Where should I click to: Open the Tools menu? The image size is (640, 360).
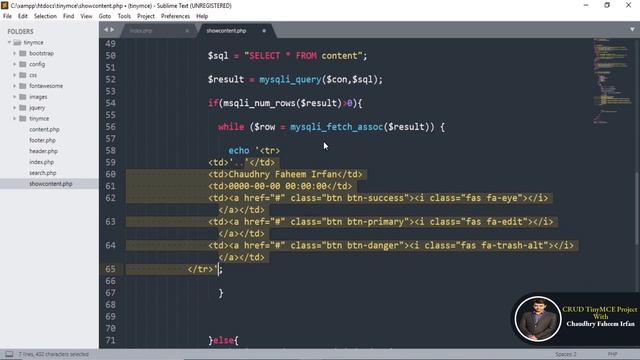(x=124, y=16)
